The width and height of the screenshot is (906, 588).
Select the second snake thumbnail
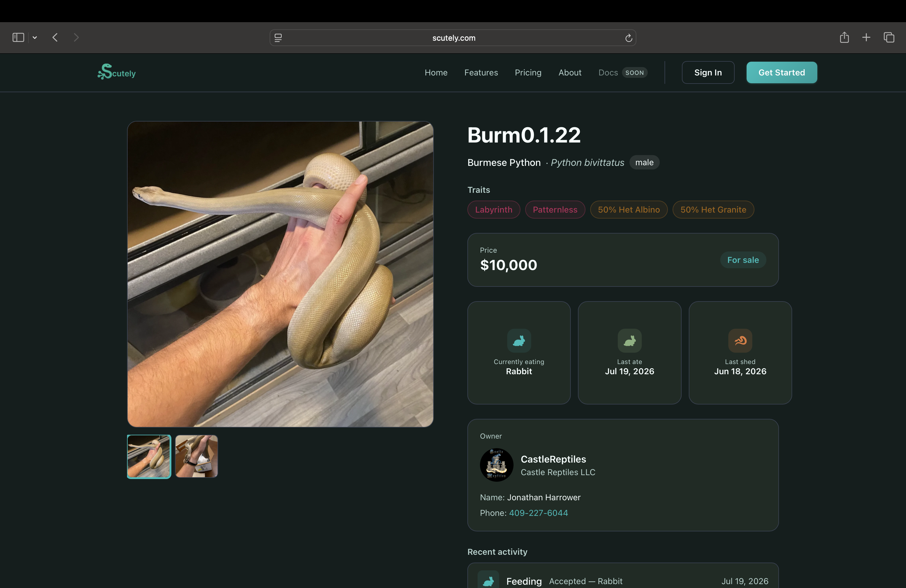point(197,456)
